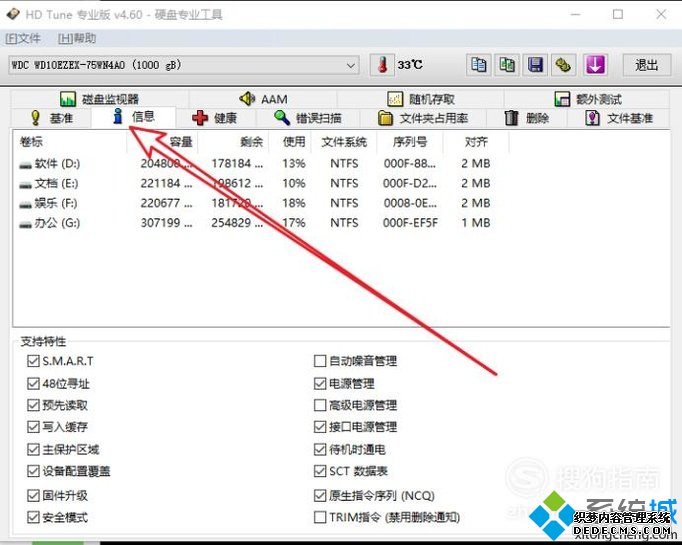Open the 随机存取 tab

(421, 99)
